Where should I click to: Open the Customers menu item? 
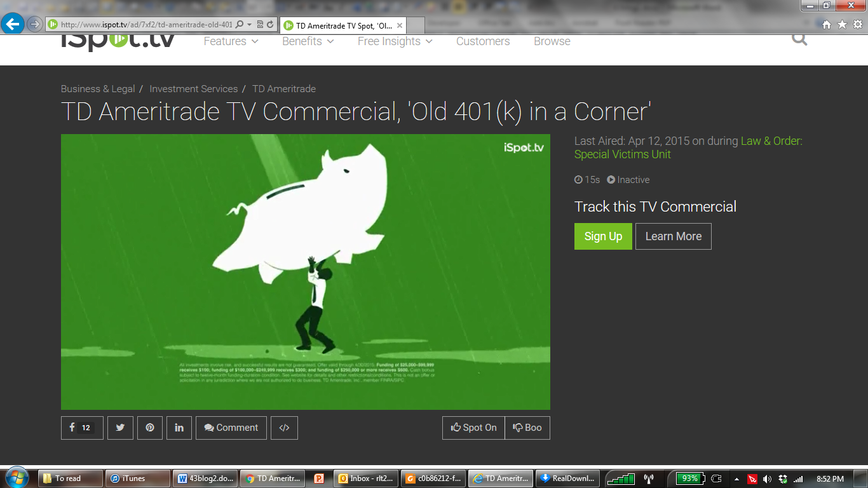click(483, 41)
